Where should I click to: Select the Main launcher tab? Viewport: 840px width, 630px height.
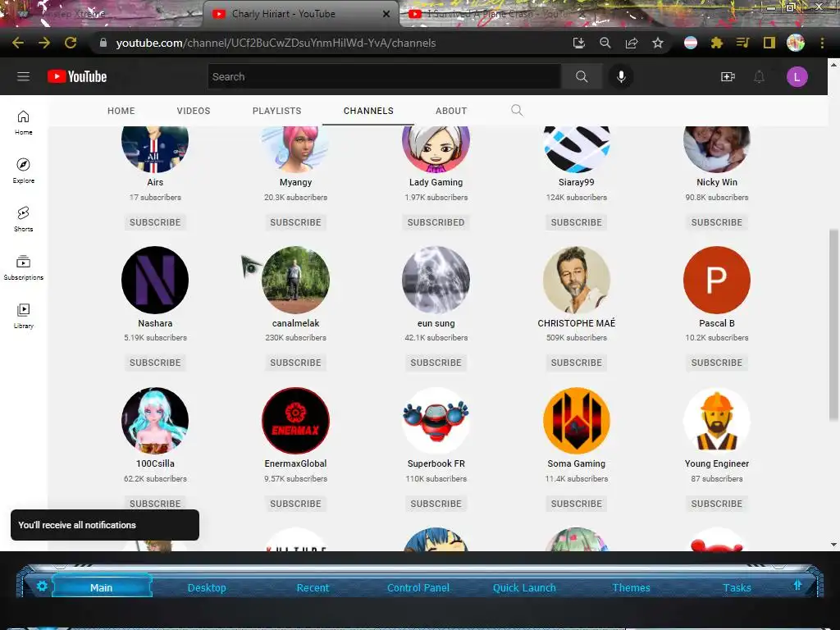[101, 587]
